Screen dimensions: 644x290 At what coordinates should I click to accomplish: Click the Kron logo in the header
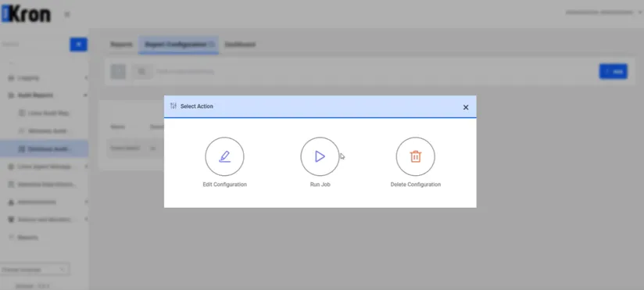(x=27, y=14)
